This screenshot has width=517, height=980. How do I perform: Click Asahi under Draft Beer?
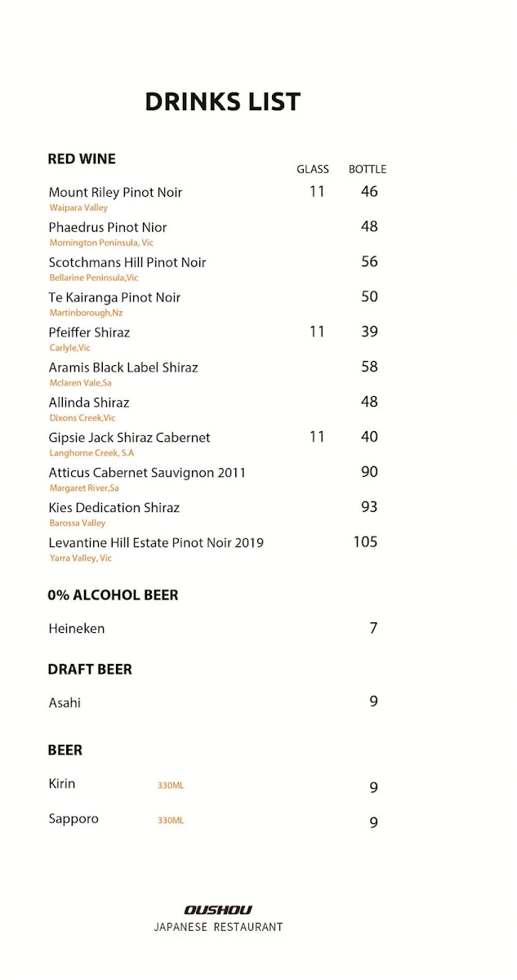pyautogui.click(x=65, y=703)
